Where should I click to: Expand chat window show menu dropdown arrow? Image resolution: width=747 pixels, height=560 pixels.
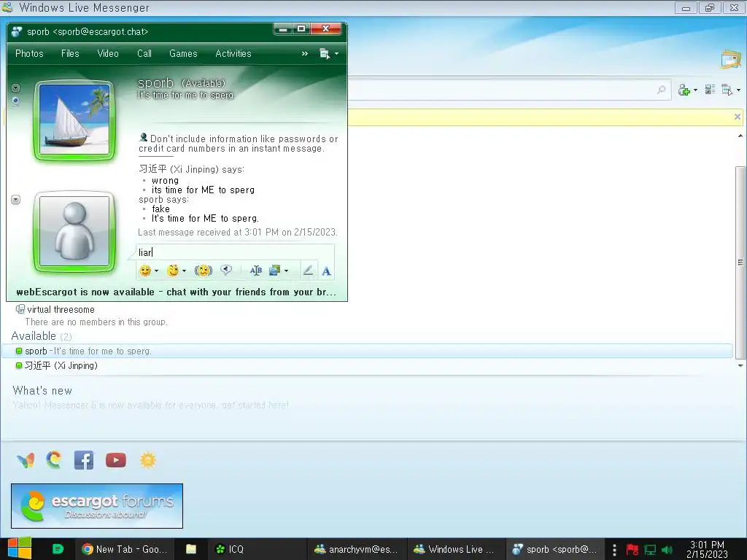tap(336, 54)
